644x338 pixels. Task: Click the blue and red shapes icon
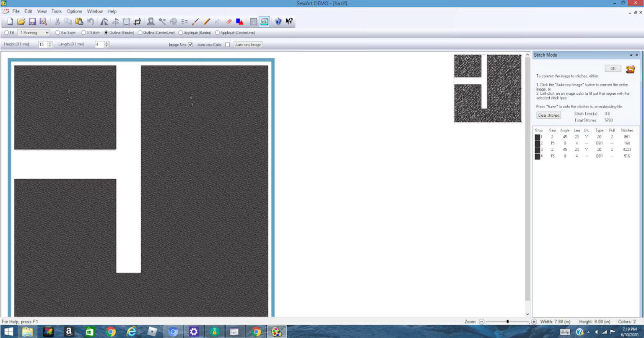click(x=240, y=21)
